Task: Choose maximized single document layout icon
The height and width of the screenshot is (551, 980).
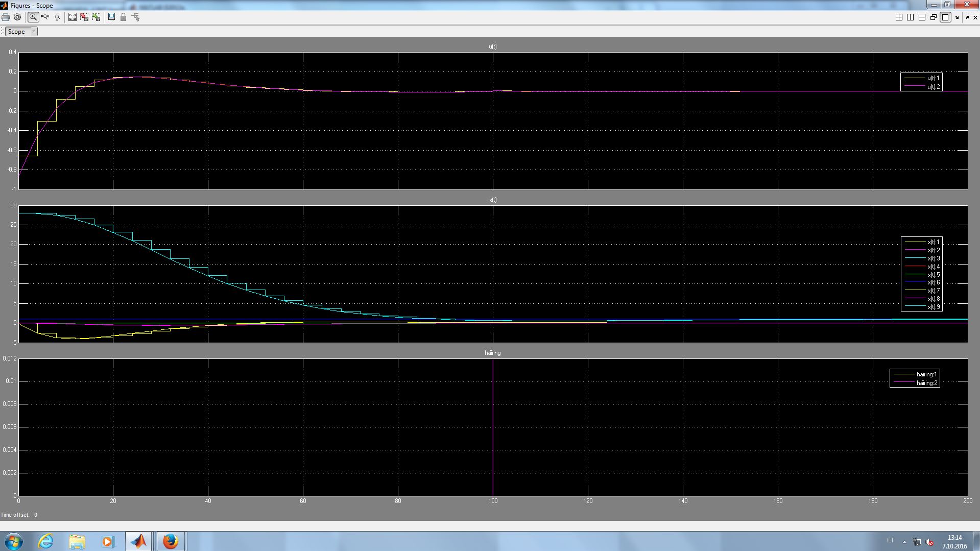Action: pos(945,17)
